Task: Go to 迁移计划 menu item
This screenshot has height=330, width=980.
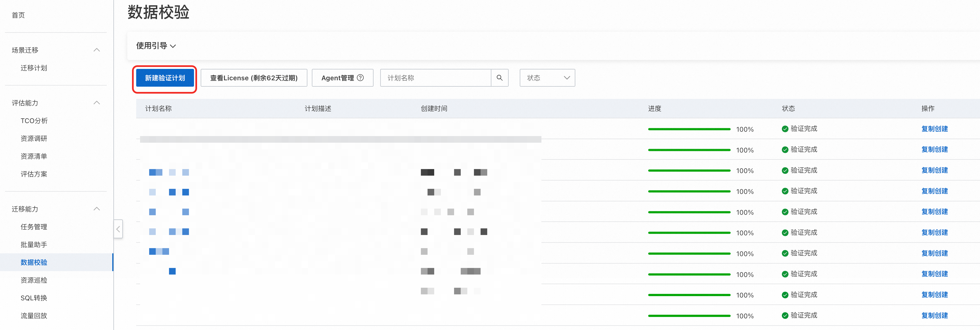Action: coord(34,68)
